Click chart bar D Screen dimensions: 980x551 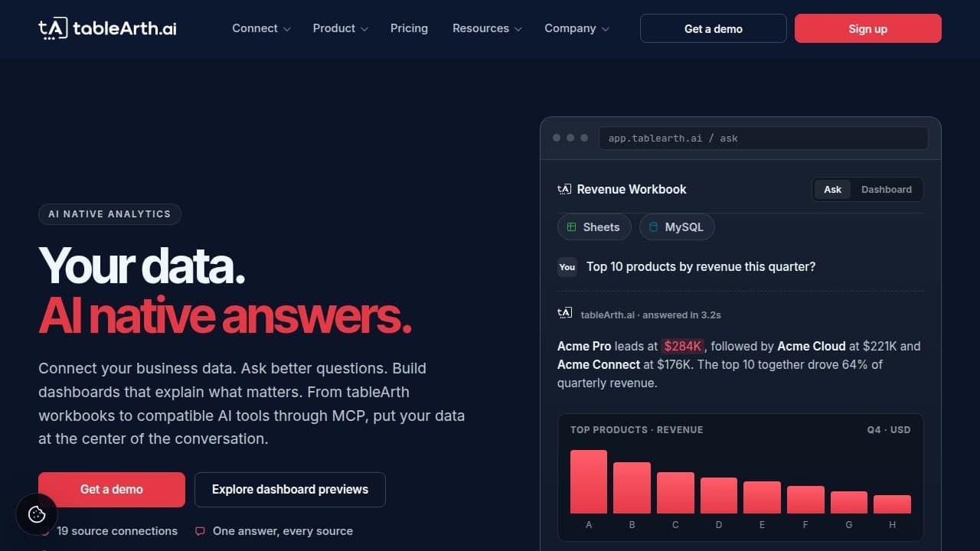pos(719,495)
